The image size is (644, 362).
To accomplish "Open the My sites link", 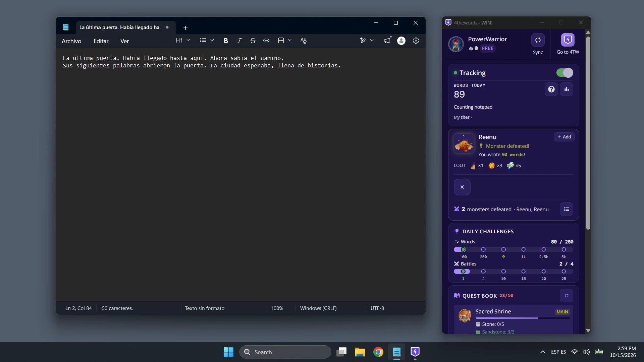I will (463, 117).
